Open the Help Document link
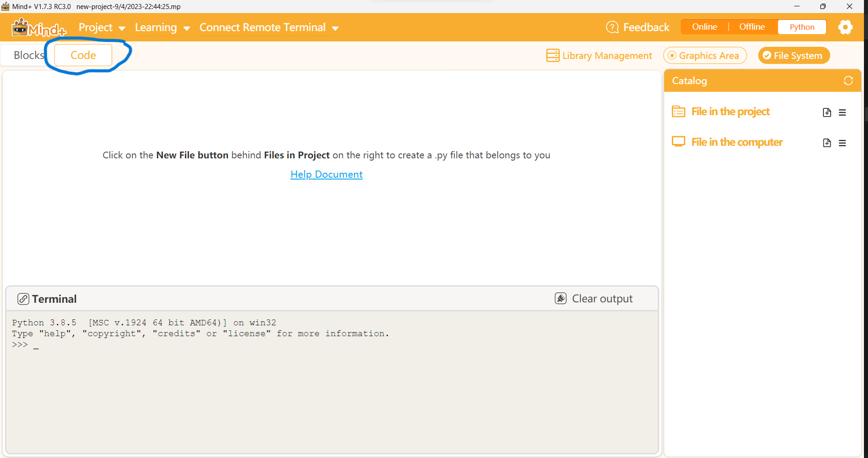868x458 pixels. click(326, 174)
